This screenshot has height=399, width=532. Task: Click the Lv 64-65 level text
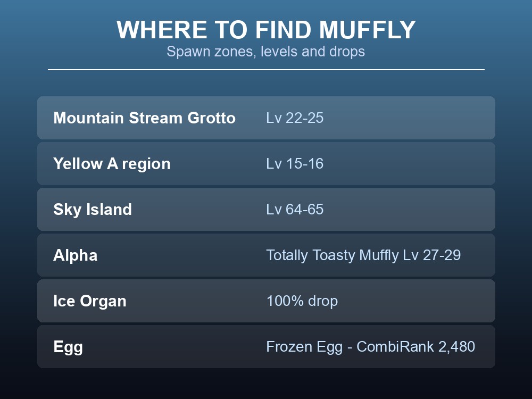tap(295, 209)
